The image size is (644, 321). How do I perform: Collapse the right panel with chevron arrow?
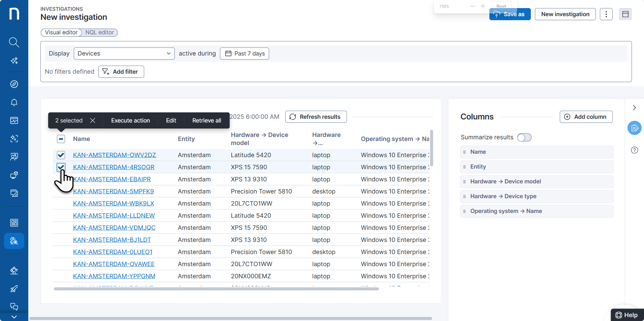coord(634,108)
